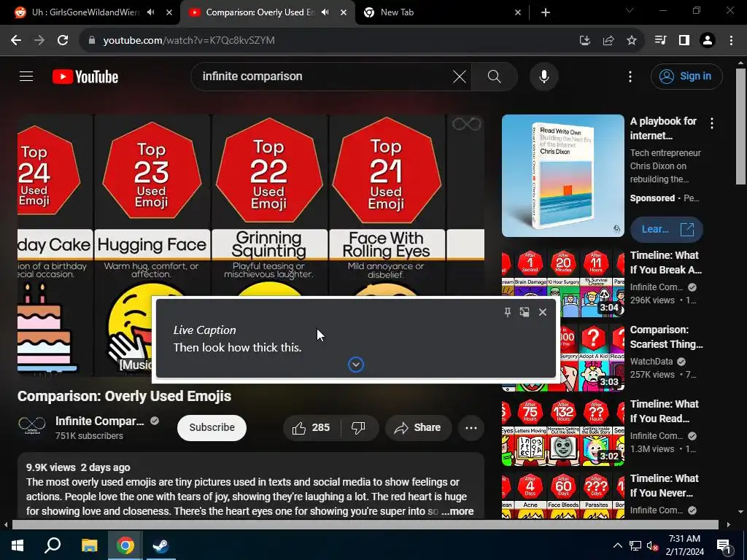
Task: Click the Sign in button
Action: pyautogui.click(x=686, y=76)
